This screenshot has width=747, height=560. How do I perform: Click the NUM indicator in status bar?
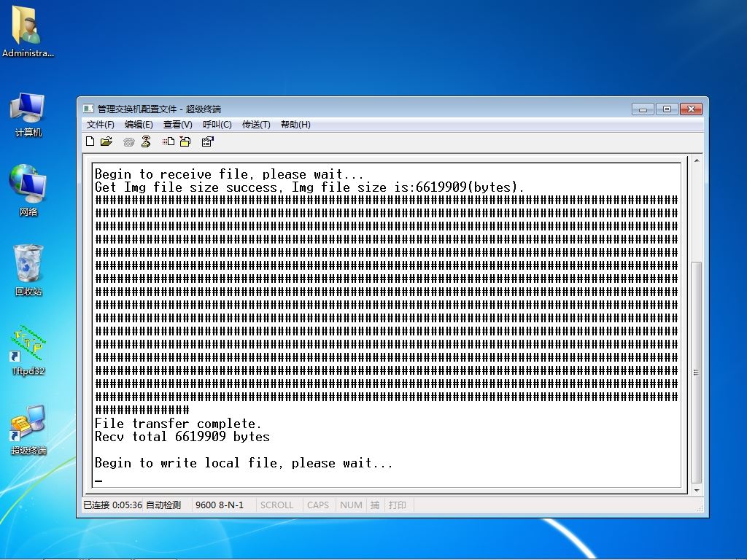coord(351,505)
